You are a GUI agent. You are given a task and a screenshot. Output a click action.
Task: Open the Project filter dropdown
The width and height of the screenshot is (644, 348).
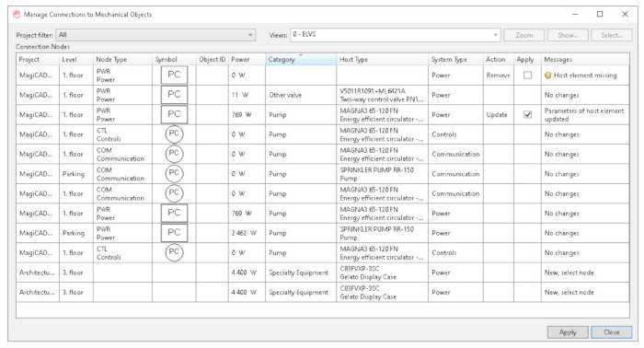pos(155,35)
